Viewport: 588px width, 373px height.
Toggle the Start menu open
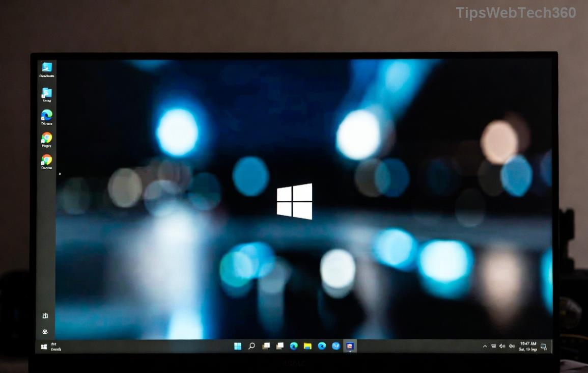click(238, 346)
